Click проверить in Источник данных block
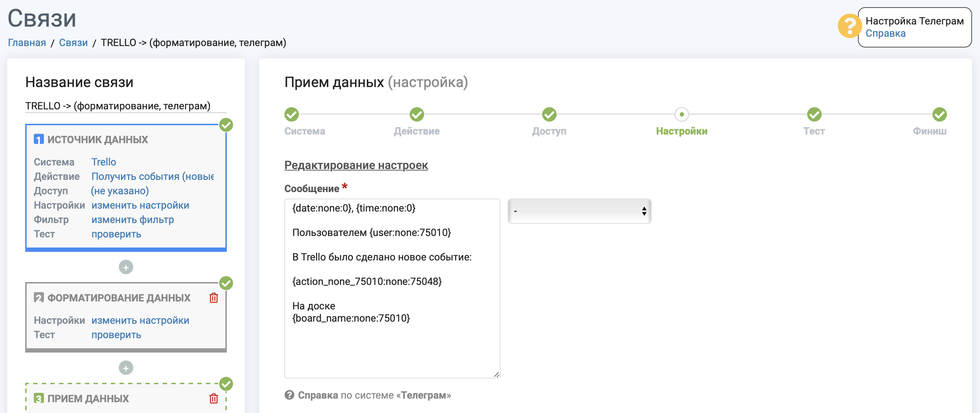The image size is (980, 413). coord(116,234)
